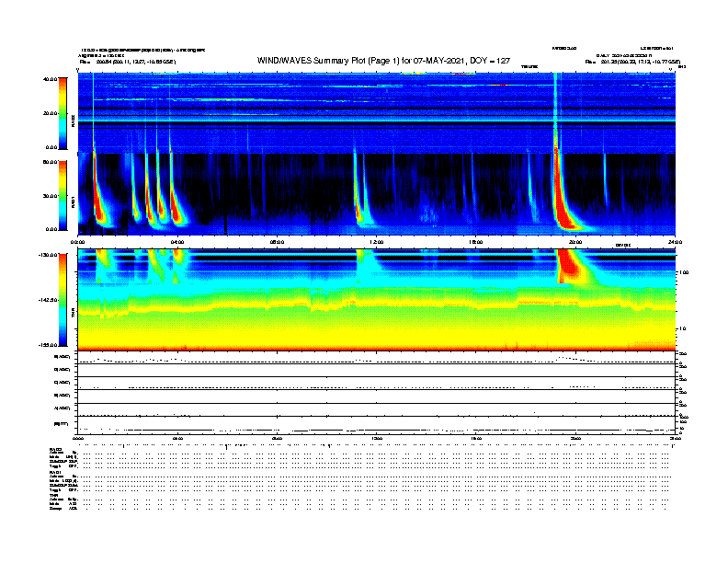This screenshot has width=728, height=563.
Task: Click the WIND/WAVES Summary Plot title
Action: (x=383, y=61)
